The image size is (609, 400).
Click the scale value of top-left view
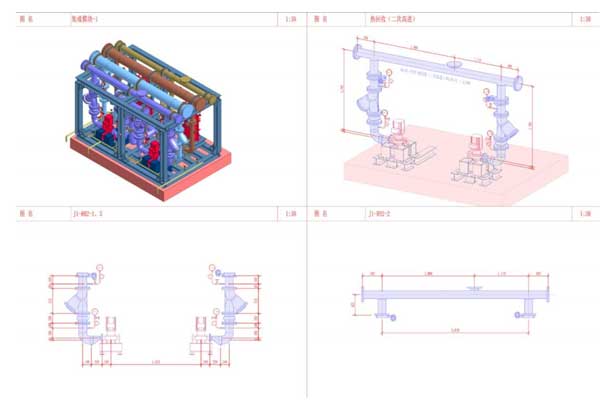click(x=291, y=19)
